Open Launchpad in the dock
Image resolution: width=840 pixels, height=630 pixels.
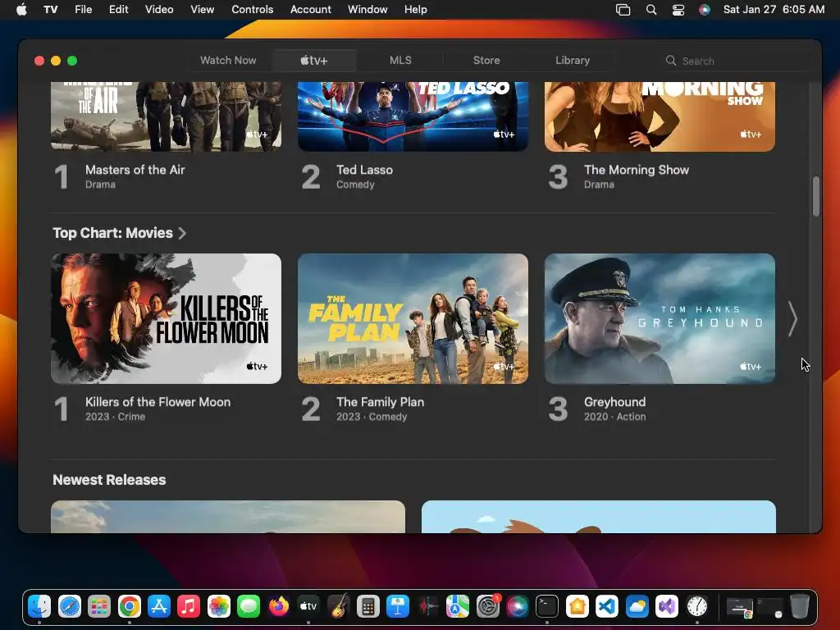[x=99, y=606]
